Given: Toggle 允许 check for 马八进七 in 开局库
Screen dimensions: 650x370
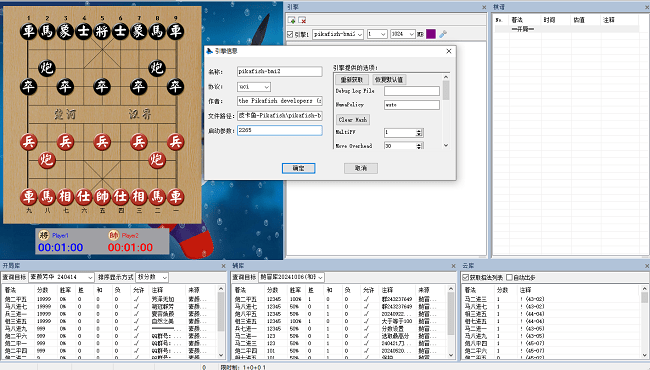Looking at the screenshot, I should click(x=136, y=307).
